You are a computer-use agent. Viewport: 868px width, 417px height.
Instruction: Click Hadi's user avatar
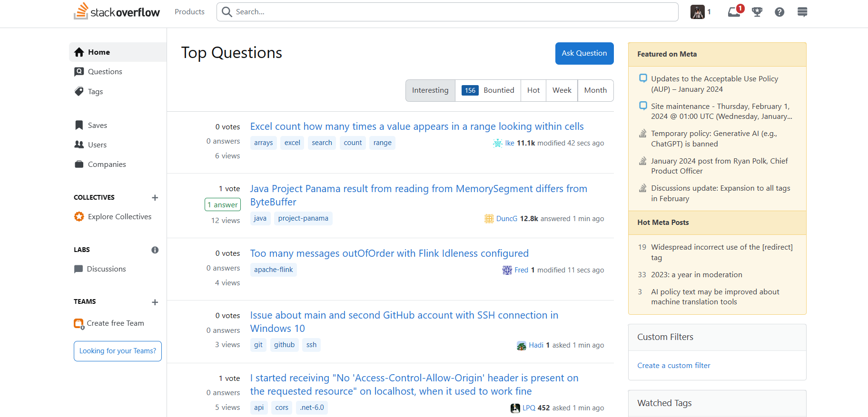522,346
